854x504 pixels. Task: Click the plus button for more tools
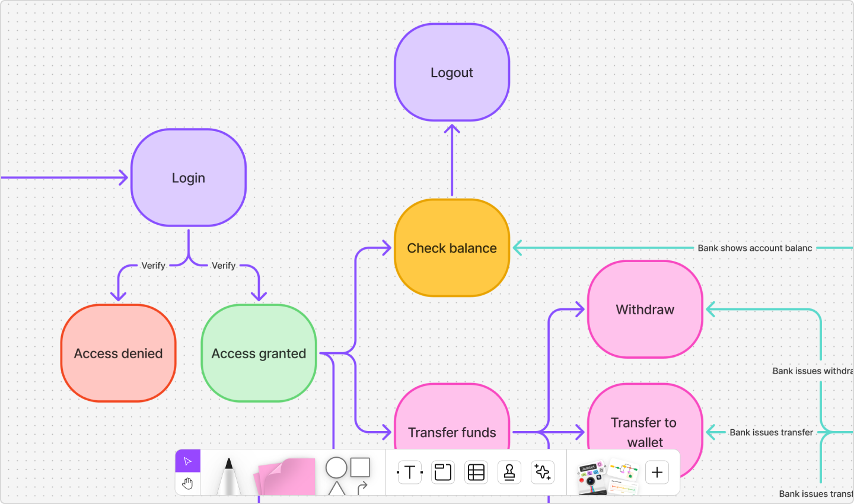(x=657, y=472)
